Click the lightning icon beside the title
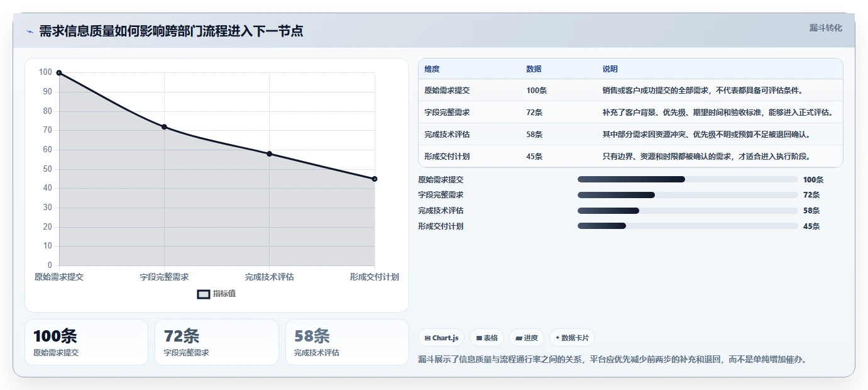 30,31
